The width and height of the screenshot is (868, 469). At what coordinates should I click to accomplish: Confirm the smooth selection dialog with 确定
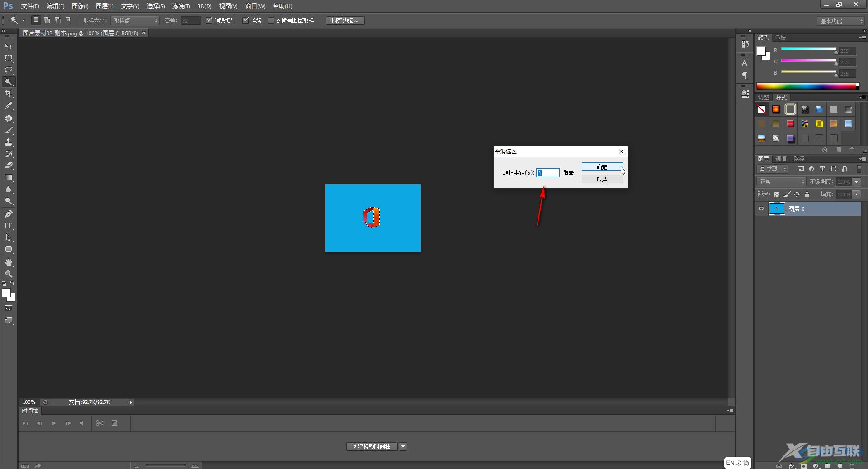(602, 167)
